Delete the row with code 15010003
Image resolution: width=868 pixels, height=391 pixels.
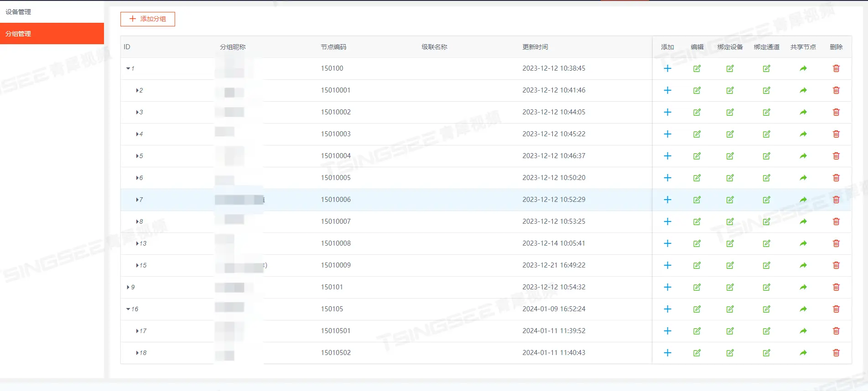(836, 134)
